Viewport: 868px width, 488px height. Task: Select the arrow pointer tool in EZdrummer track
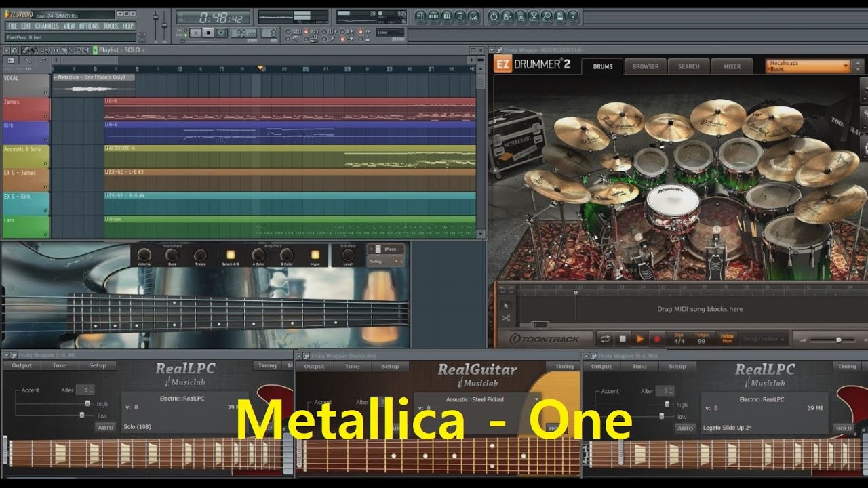tap(506, 306)
